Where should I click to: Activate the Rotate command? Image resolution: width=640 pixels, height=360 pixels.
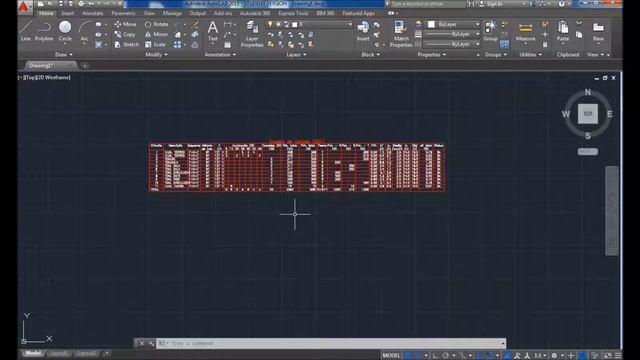coord(157,24)
